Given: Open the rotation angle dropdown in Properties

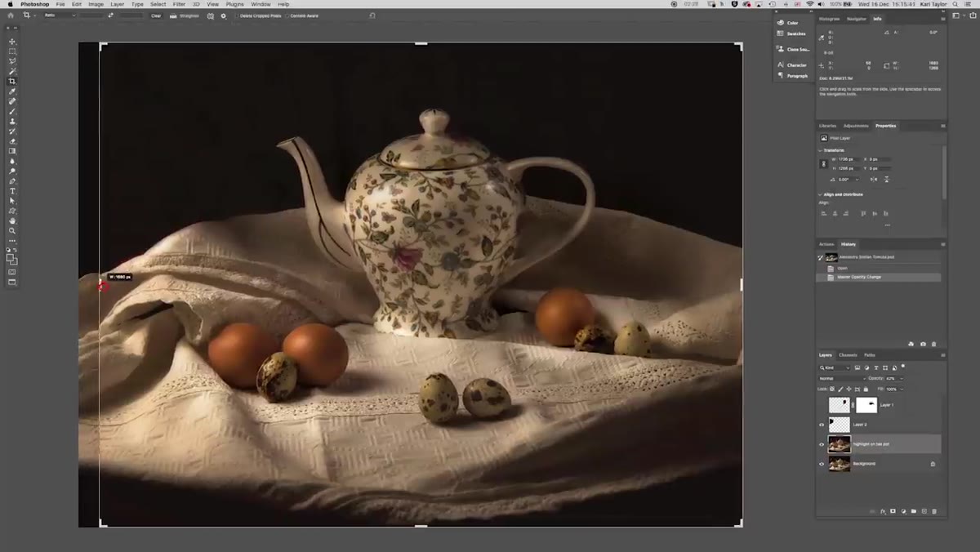Looking at the screenshot, I should pos(856,179).
